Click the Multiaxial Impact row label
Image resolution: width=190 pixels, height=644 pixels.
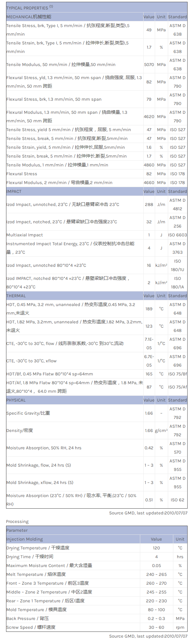pyautogui.click(x=25, y=235)
